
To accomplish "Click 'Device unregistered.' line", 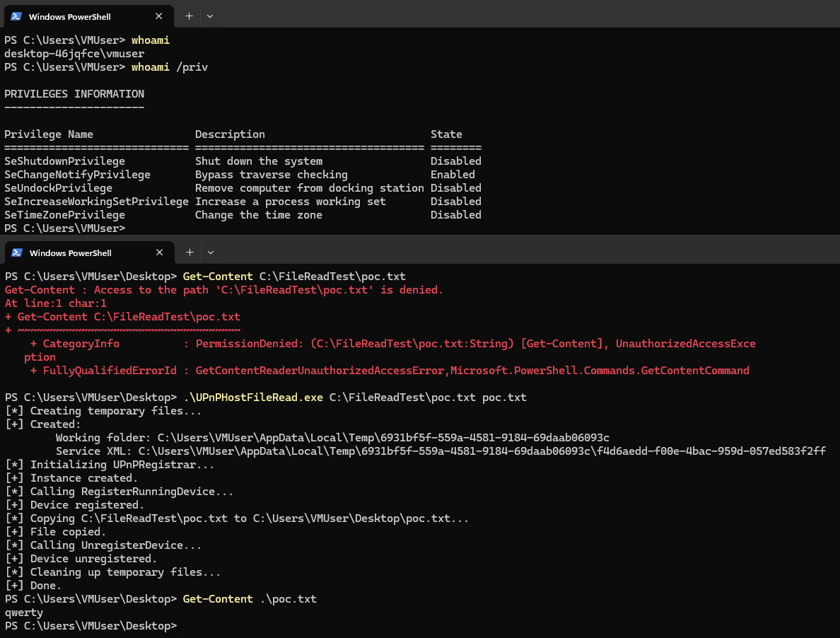I will pyautogui.click(x=81, y=558).
